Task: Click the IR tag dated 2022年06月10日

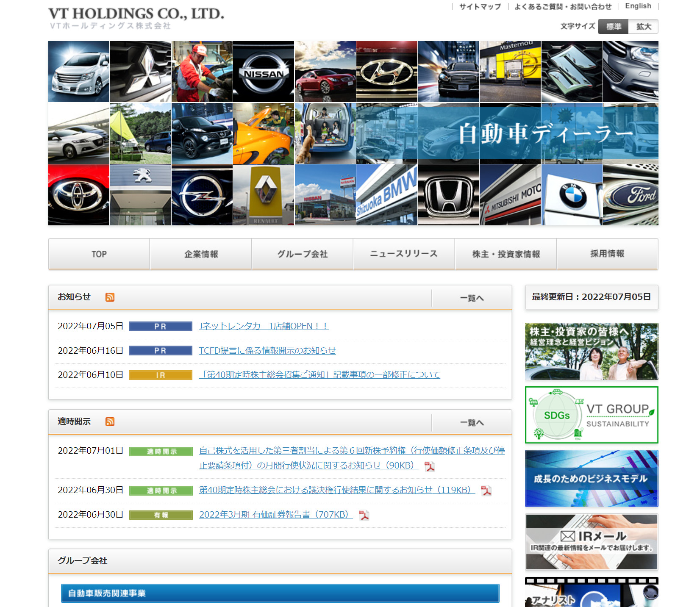Action: point(161,375)
